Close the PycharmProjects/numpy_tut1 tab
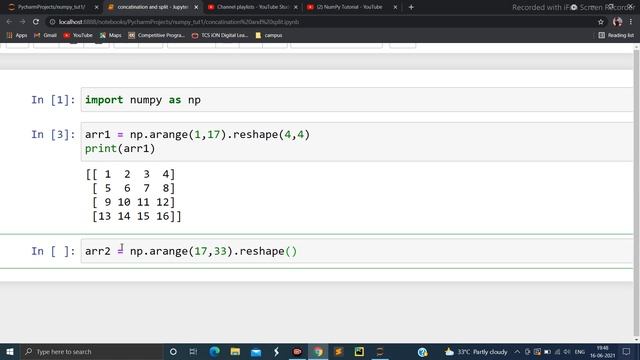 (x=96, y=7)
